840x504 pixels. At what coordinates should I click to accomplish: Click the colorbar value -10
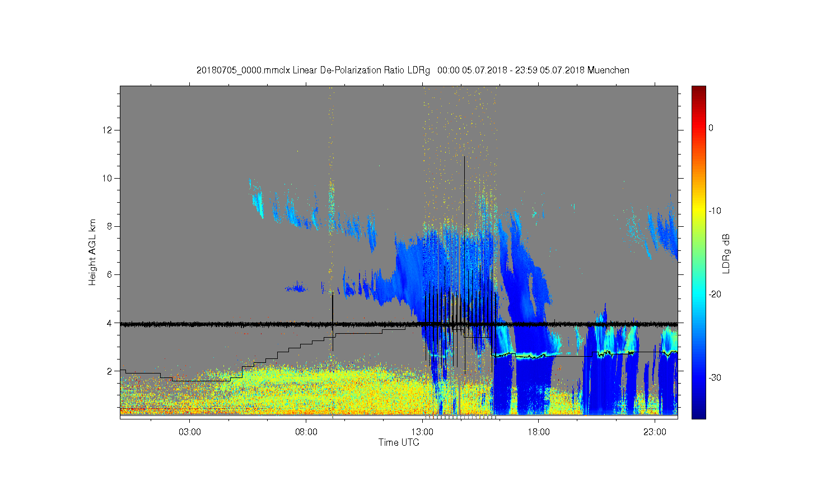715,211
